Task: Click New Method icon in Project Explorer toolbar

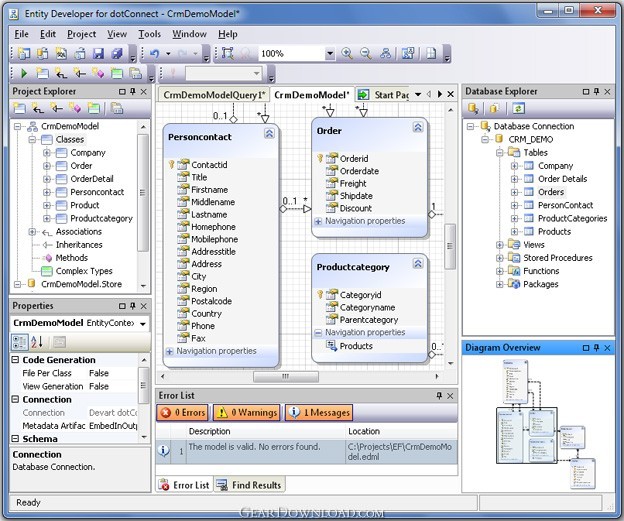Action: coord(75,108)
